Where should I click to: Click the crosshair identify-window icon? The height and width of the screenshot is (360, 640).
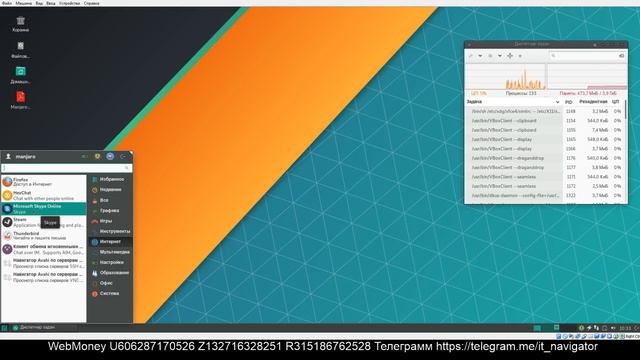[510, 56]
